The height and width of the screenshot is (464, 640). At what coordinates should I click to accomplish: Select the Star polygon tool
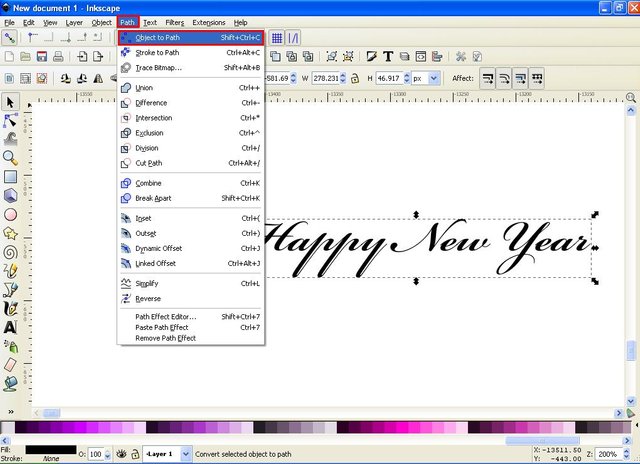click(x=10, y=233)
